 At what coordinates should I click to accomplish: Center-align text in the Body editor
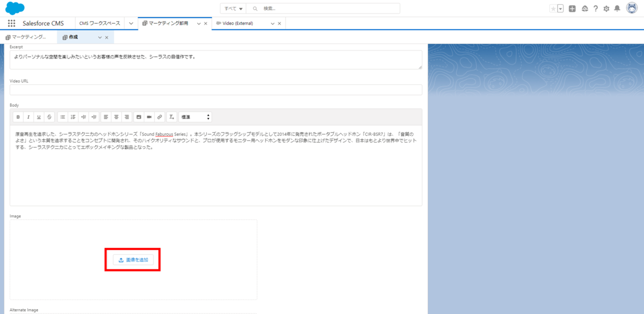point(116,116)
